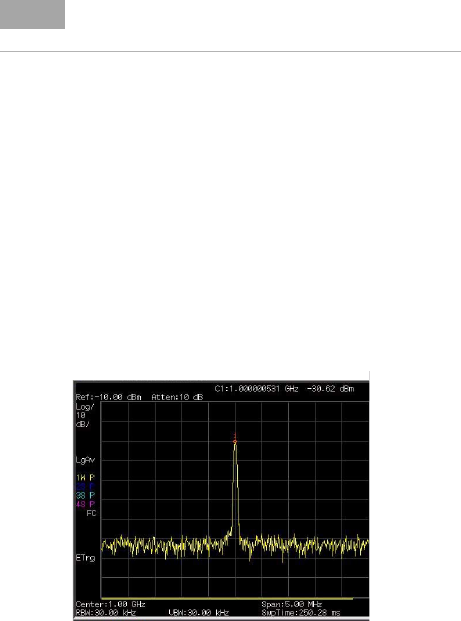
Task: Select the magenta 4S P trace indicator
Action: [x=86, y=504]
